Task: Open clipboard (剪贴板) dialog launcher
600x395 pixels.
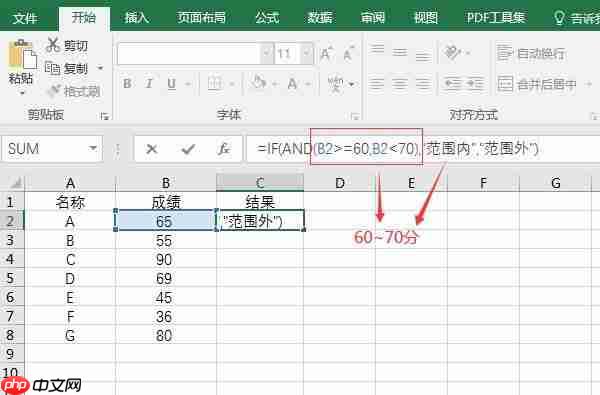Action: pos(104,116)
